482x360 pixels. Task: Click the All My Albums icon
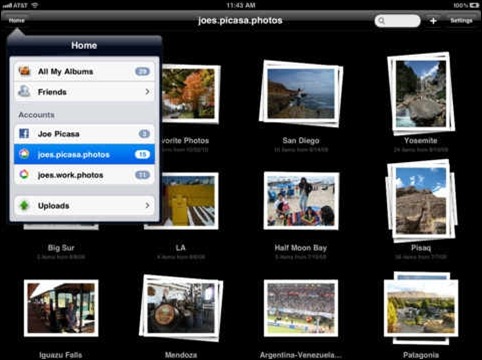click(x=24, y=71)
